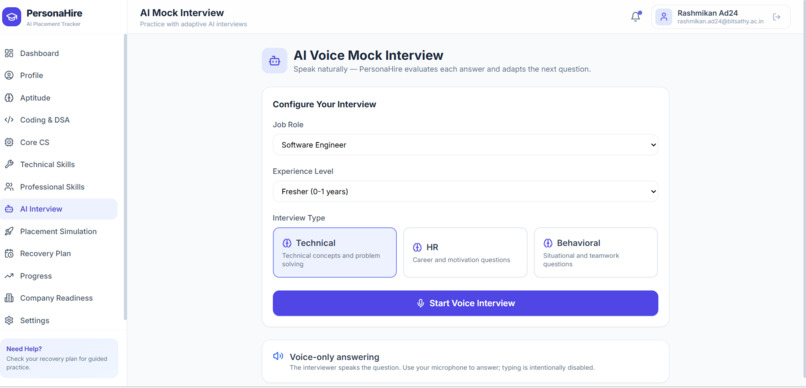Open the Rashmikan Ad24 account card

pyautogui.click(x=721, y=17)
